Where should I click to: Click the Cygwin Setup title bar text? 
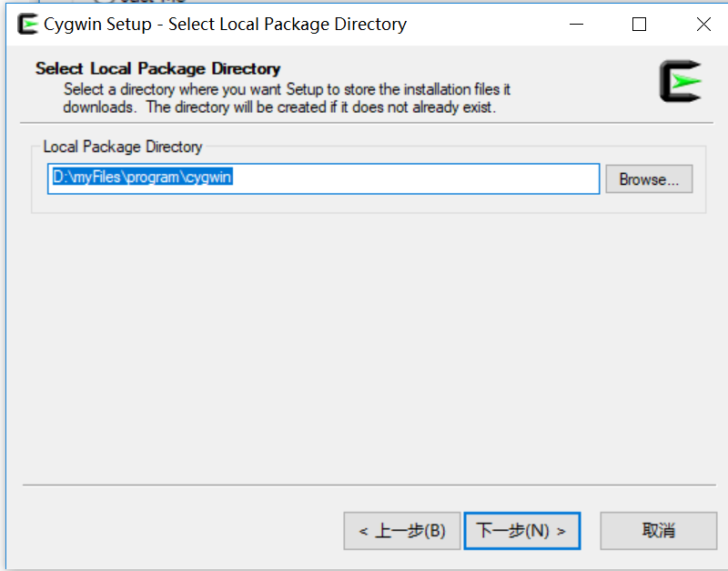coord(225,25)
